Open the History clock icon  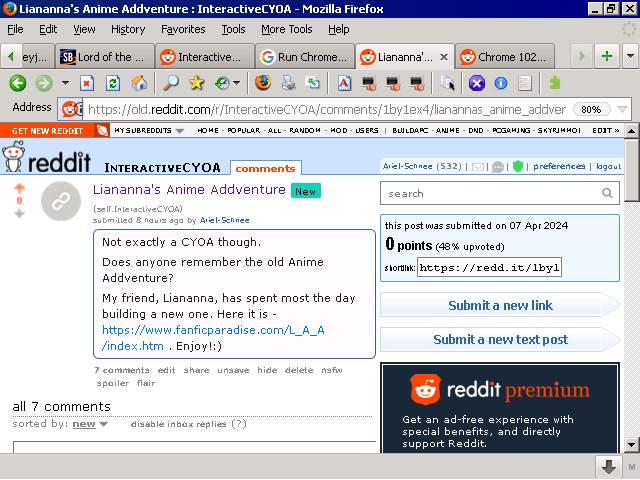222,83
